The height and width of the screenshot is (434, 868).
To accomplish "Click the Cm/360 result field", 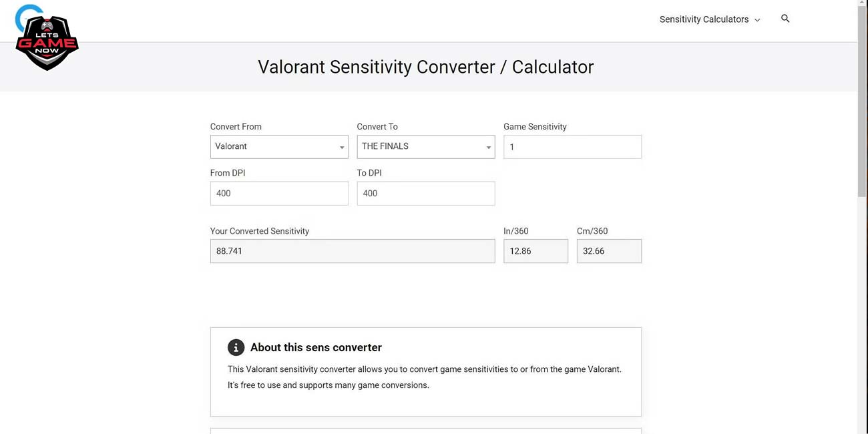I will point(609,251).
